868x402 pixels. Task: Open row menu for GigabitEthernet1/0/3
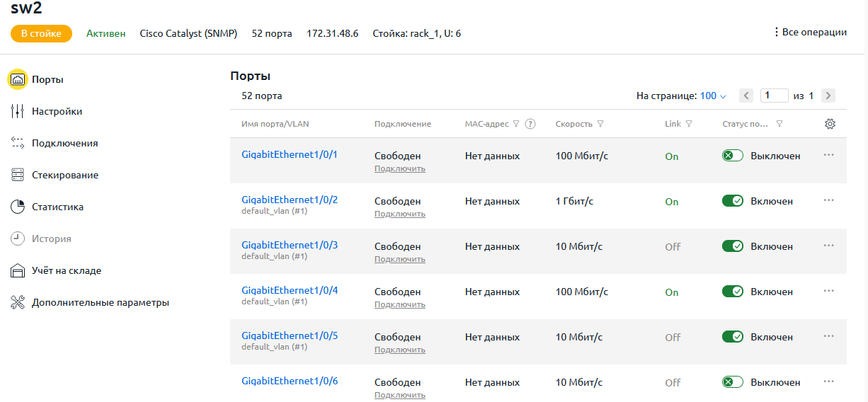click(829, 245)
